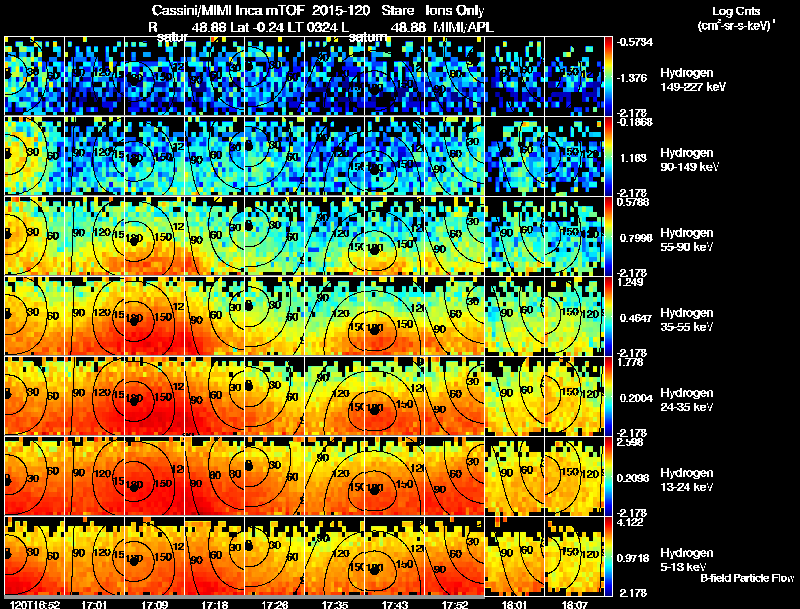Click the 0.2098 color scale value
800x609 pixels.
(633, 478)
